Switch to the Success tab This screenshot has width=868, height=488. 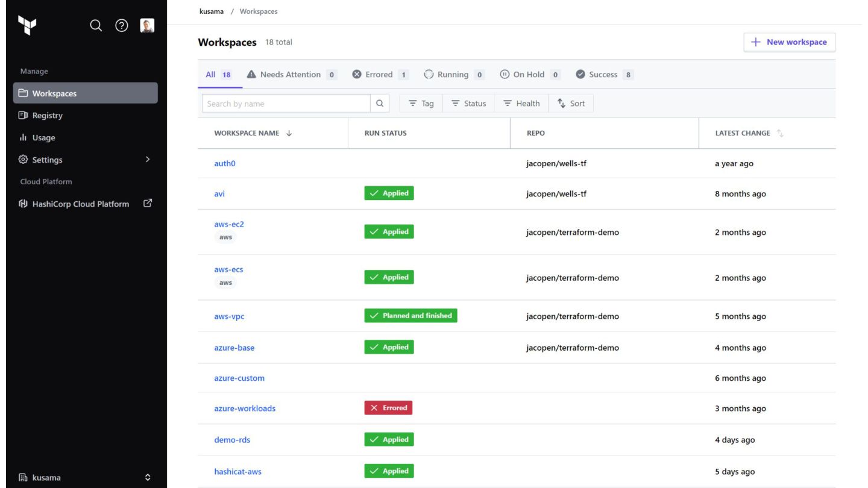[604, 75]
